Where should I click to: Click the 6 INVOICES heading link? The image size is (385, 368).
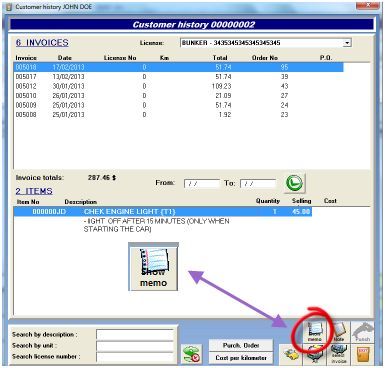[42, 43]
